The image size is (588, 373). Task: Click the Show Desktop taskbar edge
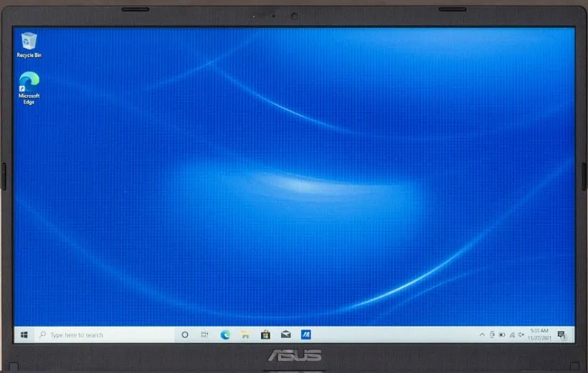573,334
